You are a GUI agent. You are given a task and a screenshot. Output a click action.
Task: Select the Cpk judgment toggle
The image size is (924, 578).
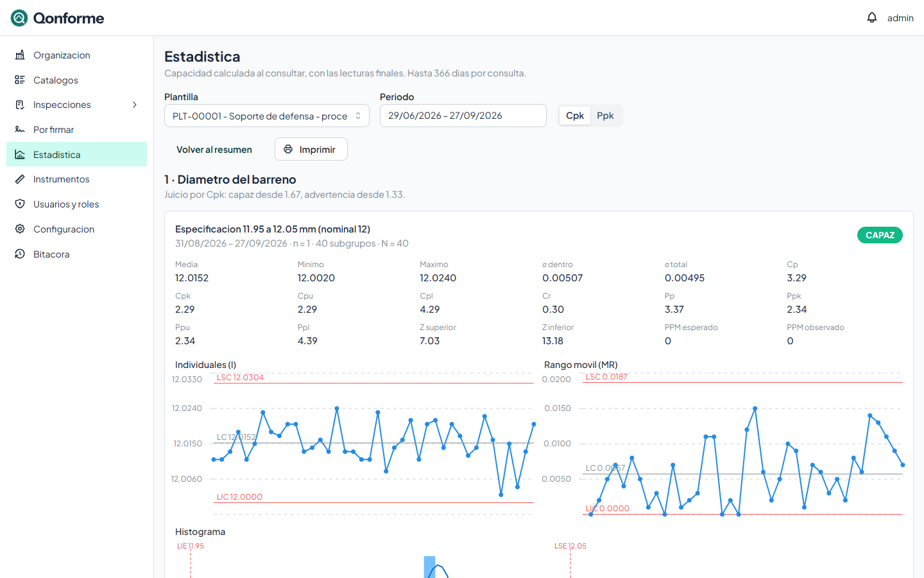pyautogui.click(x=575, y=116)
